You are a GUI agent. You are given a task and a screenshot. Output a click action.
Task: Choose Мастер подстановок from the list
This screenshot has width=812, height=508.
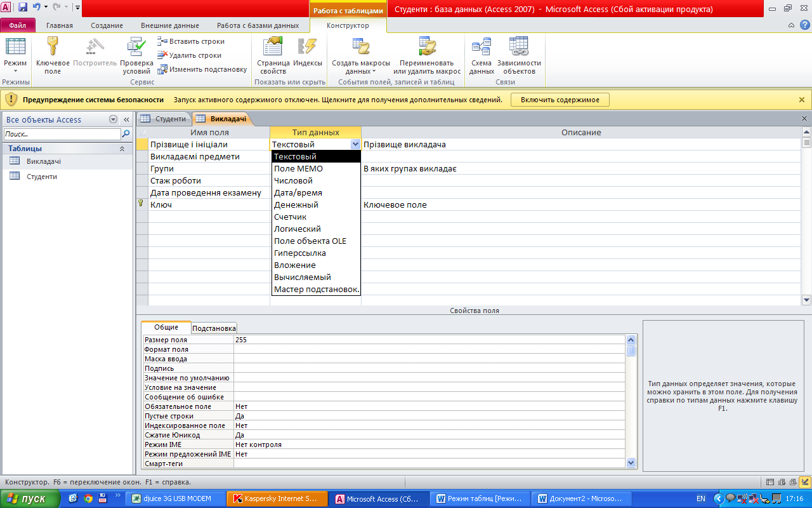tap(316, 289)
